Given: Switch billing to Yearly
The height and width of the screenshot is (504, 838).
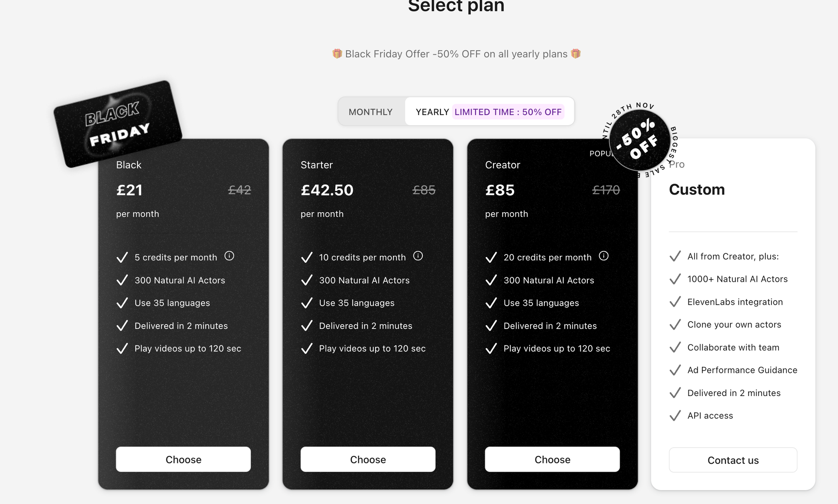Looking at the screenshot, I should pyautogui.click(x=432, y=112).
